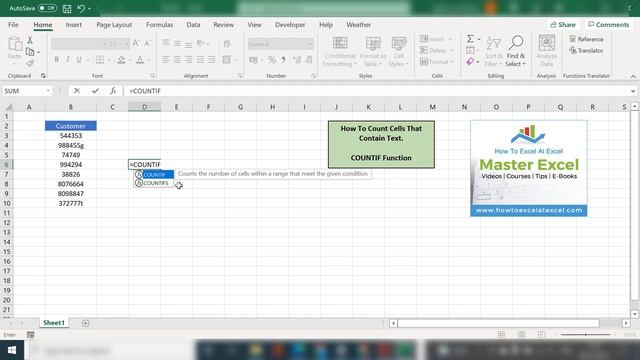
Task: Open Cell Styles dropdown
Action: (x=399, y=52)
